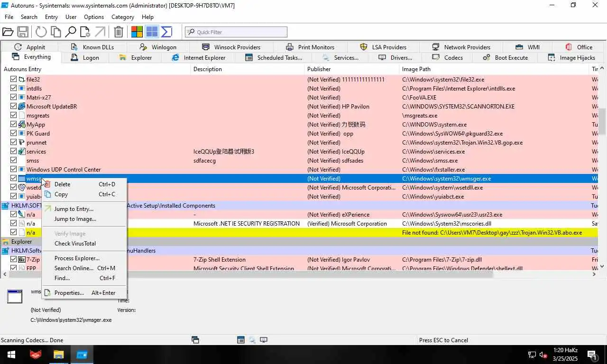
Task: Click the page-with-gear toolbar icon
Action: [85, 32]
